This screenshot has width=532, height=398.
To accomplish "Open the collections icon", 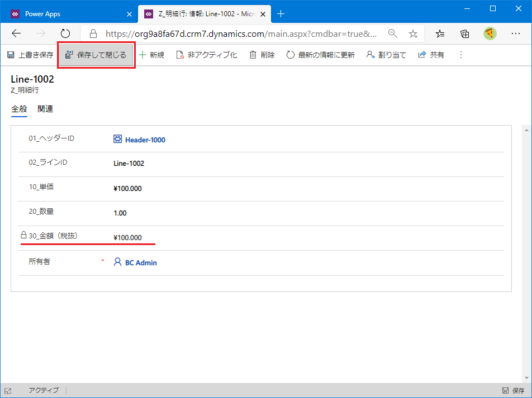I will click(x=464, y=33).
